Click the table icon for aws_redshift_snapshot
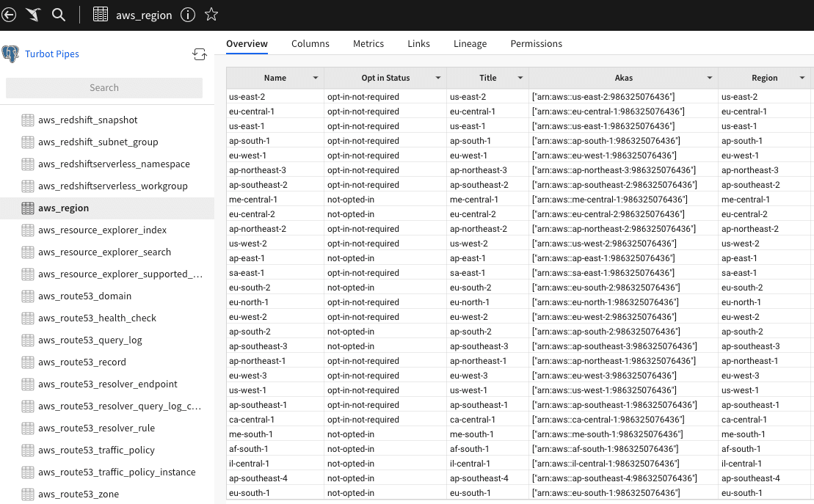814x504 pixels. click(27, 120)
